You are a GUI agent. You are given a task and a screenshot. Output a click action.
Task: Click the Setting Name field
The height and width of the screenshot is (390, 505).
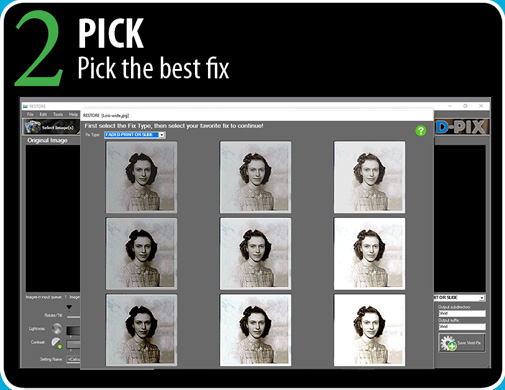tap(73, 359)
